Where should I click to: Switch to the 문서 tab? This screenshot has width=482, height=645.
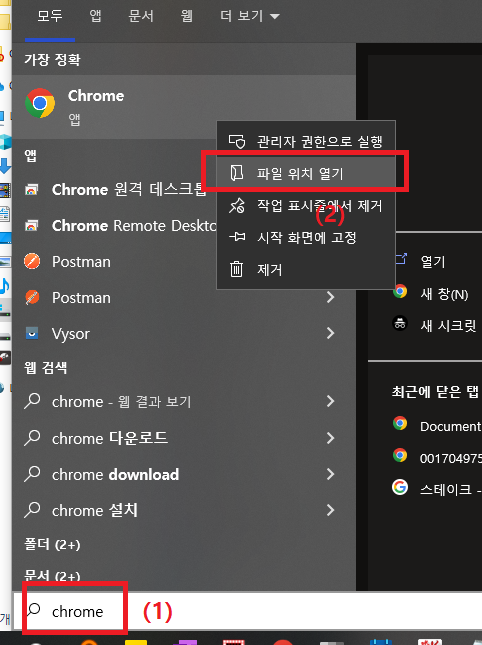coord(141,16)
